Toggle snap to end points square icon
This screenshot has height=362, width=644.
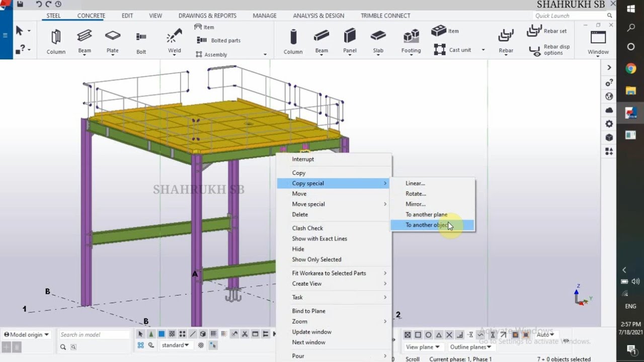(x=418, y=335)
